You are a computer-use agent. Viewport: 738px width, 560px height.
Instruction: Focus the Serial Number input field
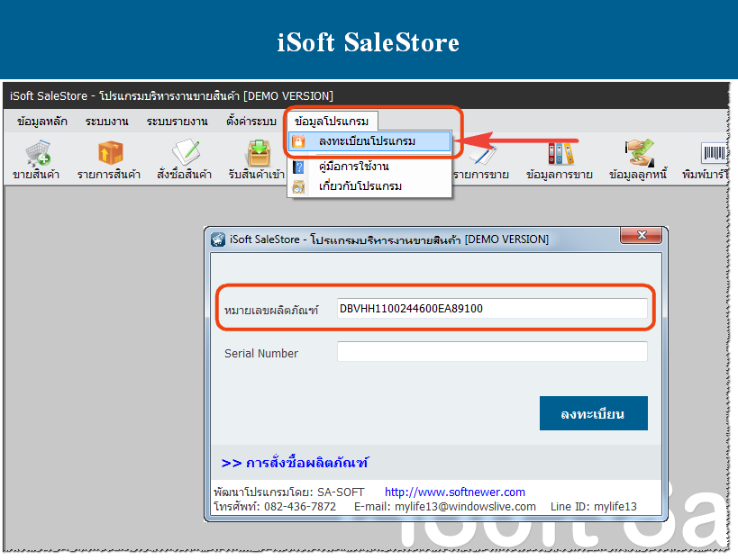pos(492,352)
